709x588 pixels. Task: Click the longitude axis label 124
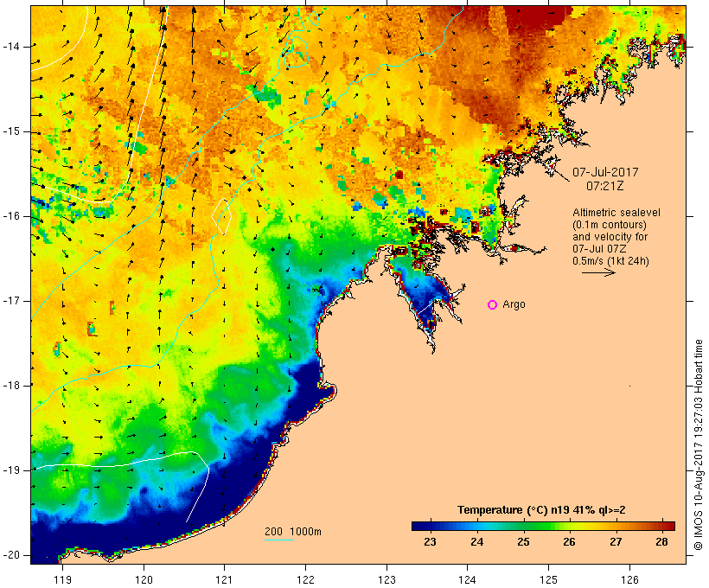[467, 579]
